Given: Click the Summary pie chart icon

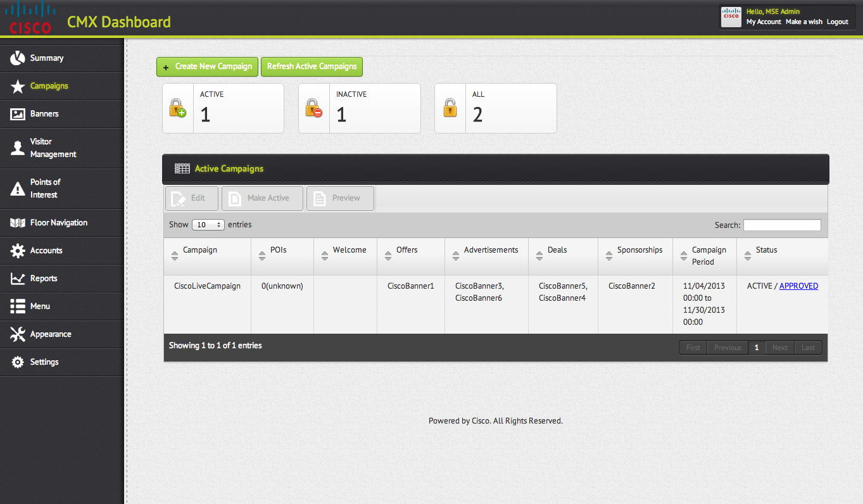Looking at the screenshot, I should (x=18, y=58).
